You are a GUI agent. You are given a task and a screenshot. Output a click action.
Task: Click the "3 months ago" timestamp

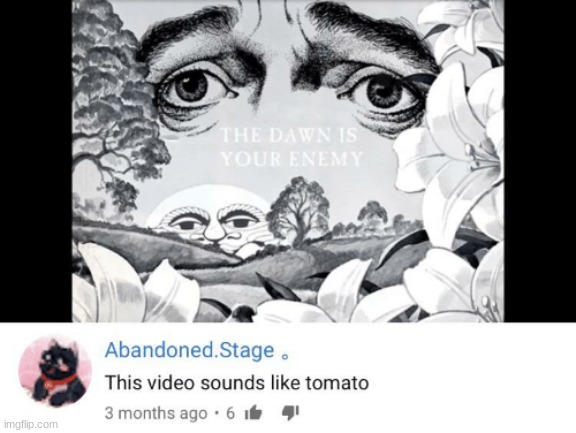pyautogui.click(x=156, y=413)
